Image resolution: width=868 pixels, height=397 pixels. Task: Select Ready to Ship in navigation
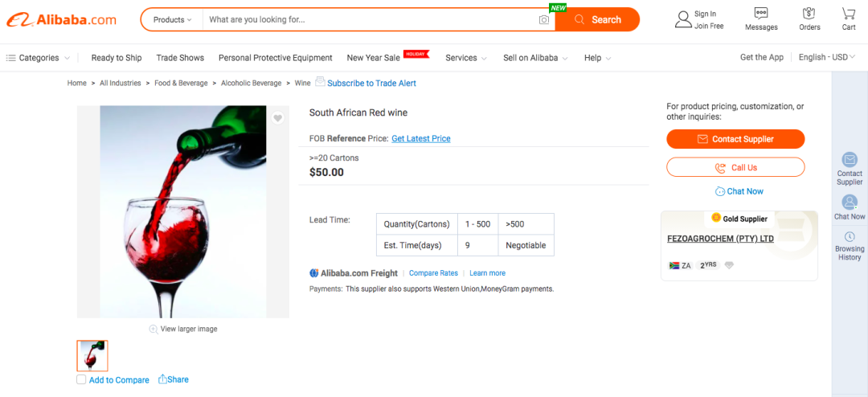click(x=117, y=58)
